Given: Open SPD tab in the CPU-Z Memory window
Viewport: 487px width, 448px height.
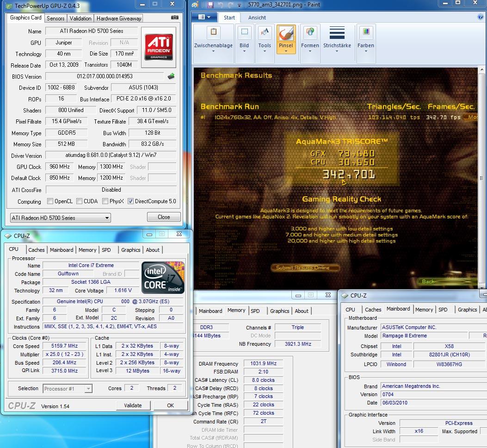Looking at the screenshot, I should tap(255, 311).
